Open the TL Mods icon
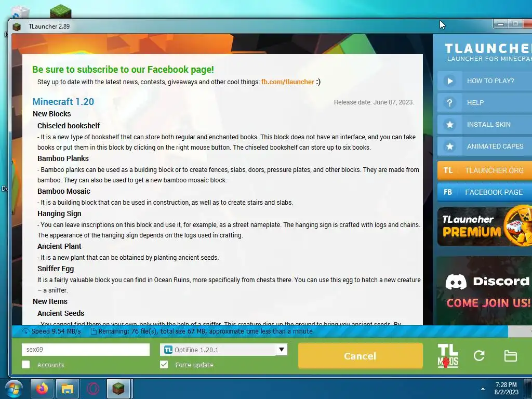The width and height of the screenshot is (532, 399). [448, 356]
